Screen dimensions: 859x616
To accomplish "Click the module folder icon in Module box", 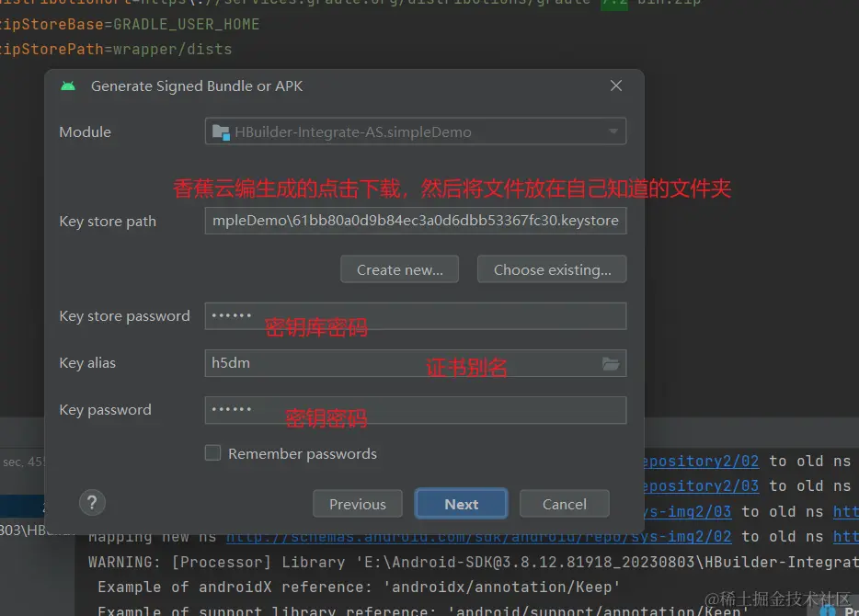I will 221,132.
